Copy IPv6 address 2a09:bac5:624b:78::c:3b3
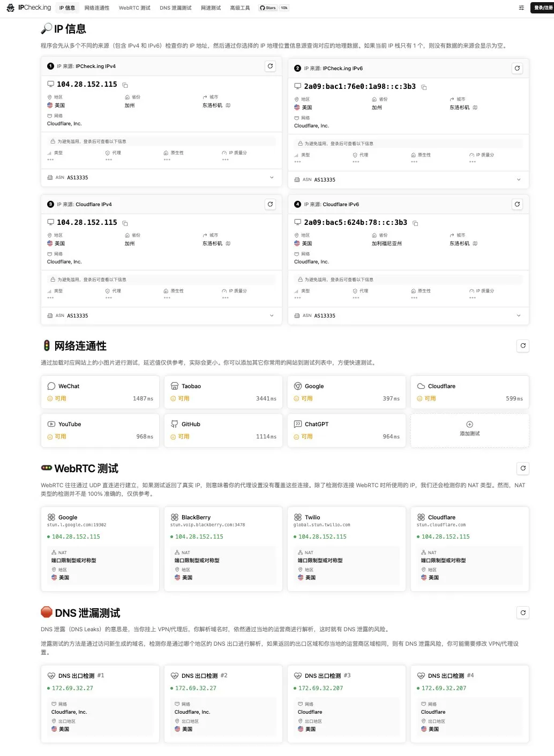 (x=415, y=223)
